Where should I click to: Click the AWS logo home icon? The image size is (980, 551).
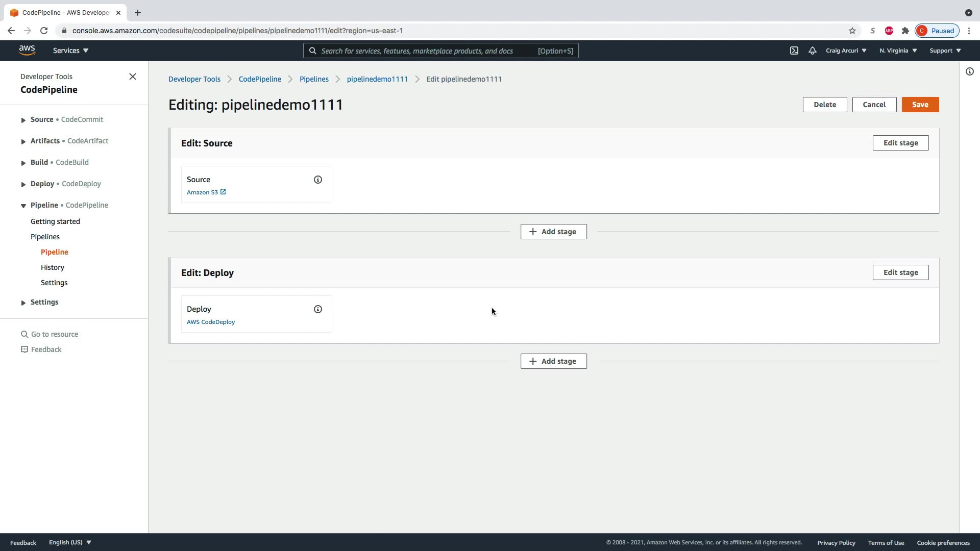27,50
